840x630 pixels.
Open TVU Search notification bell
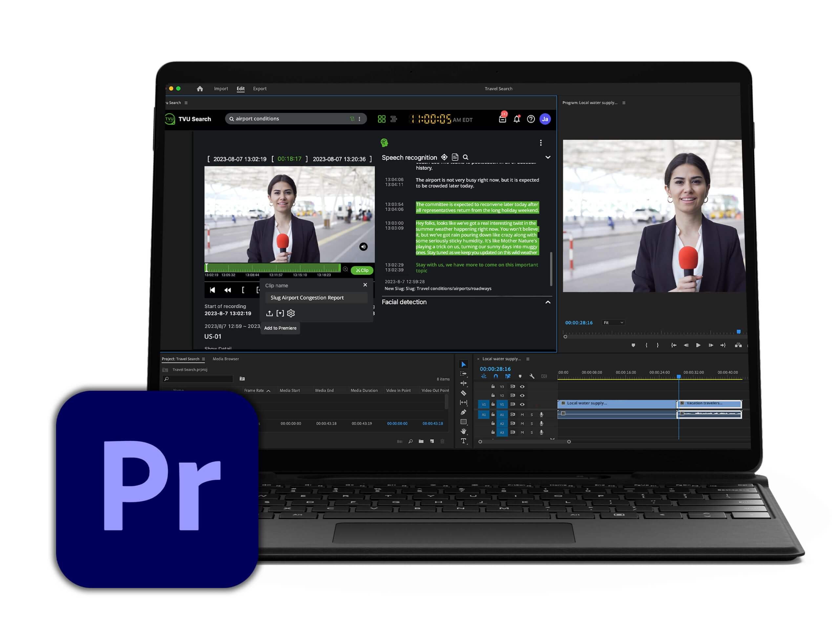pyautogui.click(x=516, y=119)
